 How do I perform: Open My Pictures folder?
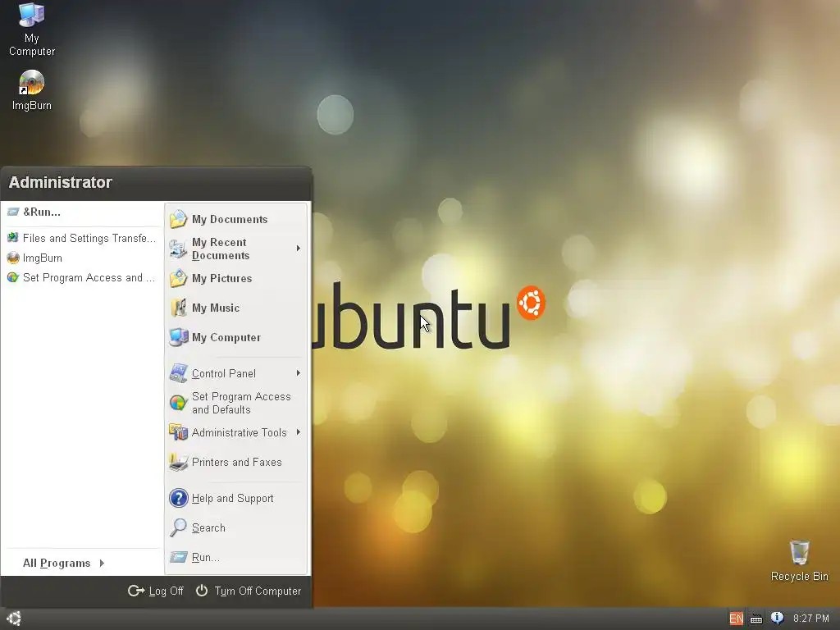[x=236, y=279]
